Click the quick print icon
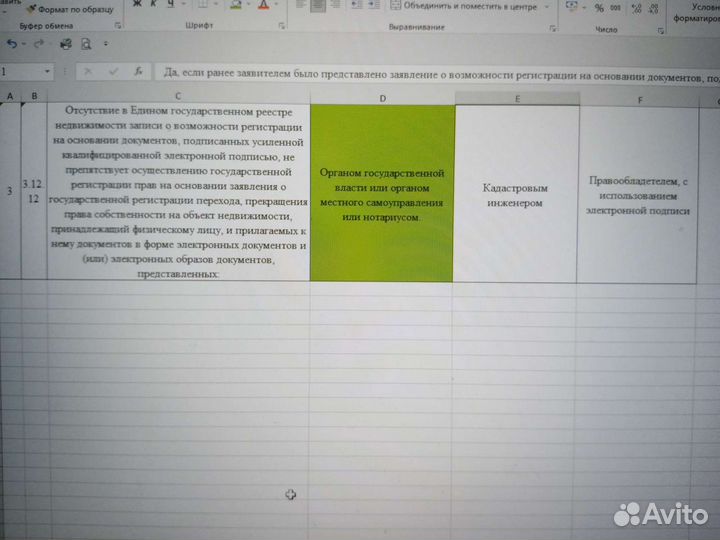The height and width of the screenshot is (540, 720). click(x=66, y=44)
